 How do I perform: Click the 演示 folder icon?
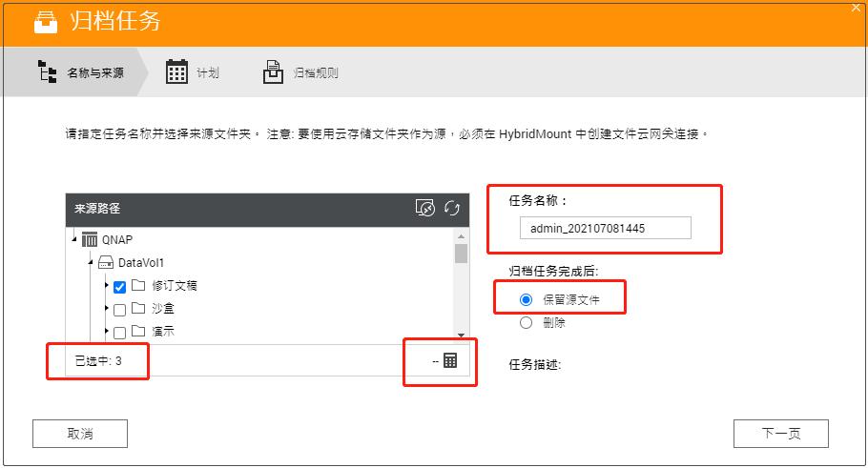pyautogui.click(x=138, y=331)
